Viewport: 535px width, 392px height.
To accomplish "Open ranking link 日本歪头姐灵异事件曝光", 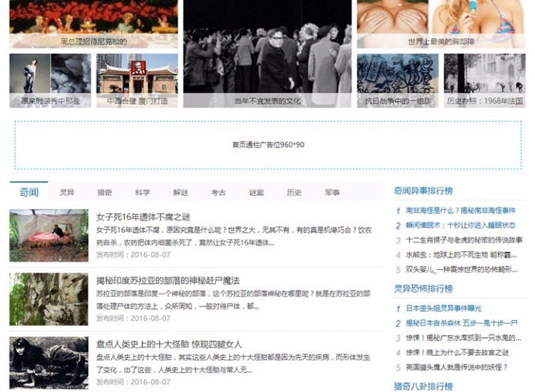I will [x=443, y=309].
